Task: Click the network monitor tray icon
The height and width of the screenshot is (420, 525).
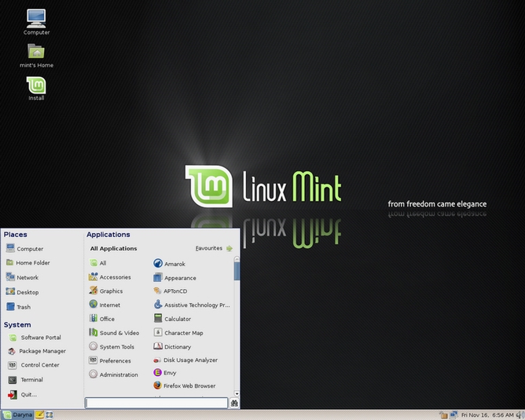Action: click(x=453, y=415)
